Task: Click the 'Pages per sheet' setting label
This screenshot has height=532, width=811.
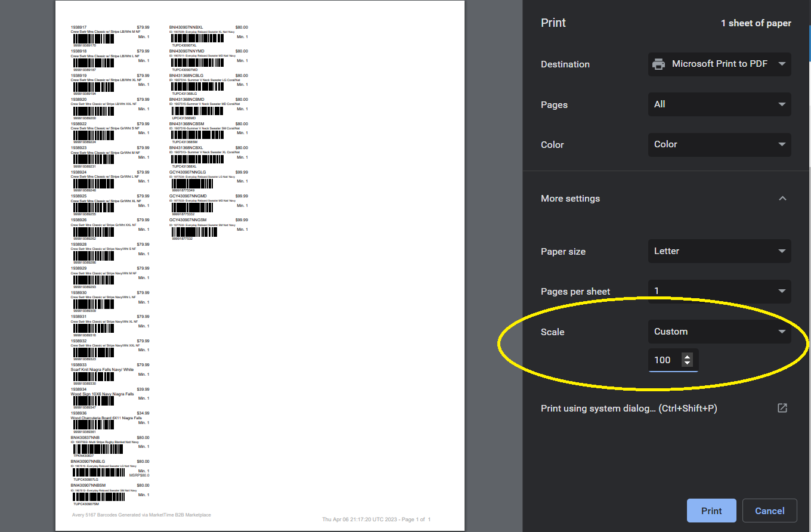Action: tap(575, 292)
